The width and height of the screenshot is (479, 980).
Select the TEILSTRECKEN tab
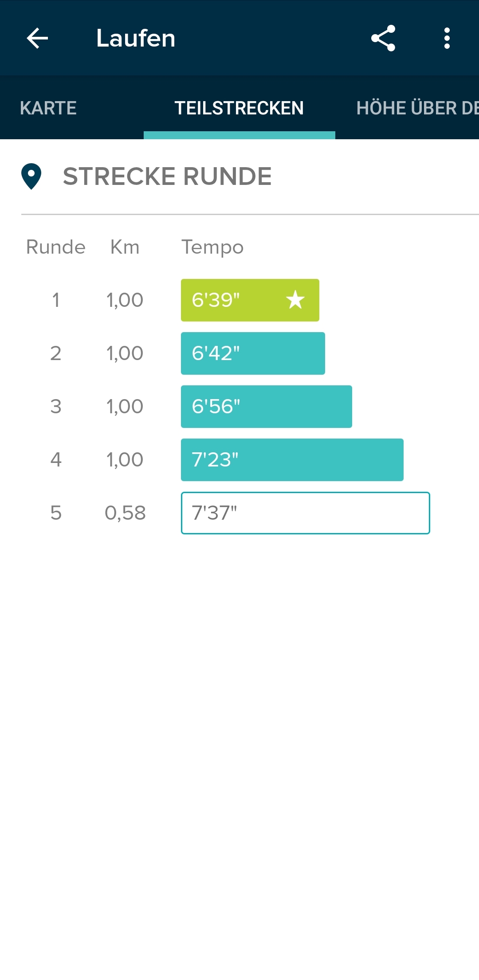click(x=239, y=108)
